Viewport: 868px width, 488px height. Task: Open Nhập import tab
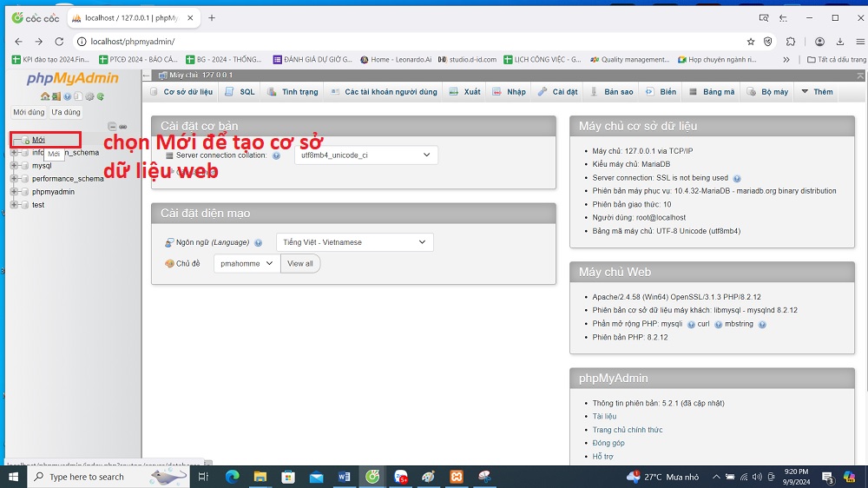click(510, 92)
